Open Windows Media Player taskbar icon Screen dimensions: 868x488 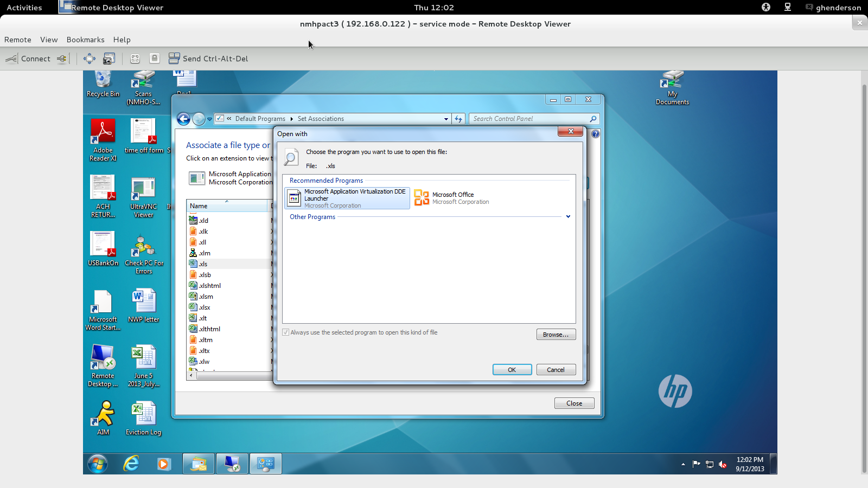coord(164,464)
